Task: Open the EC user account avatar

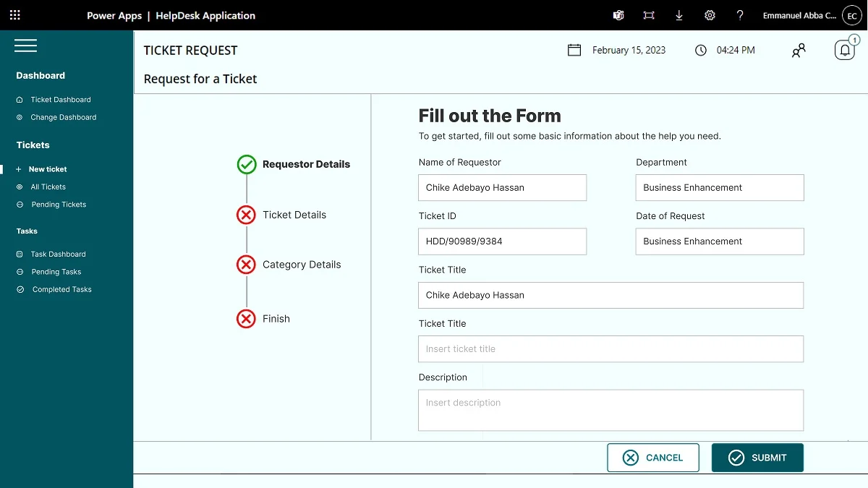Action: coord(851,15)
